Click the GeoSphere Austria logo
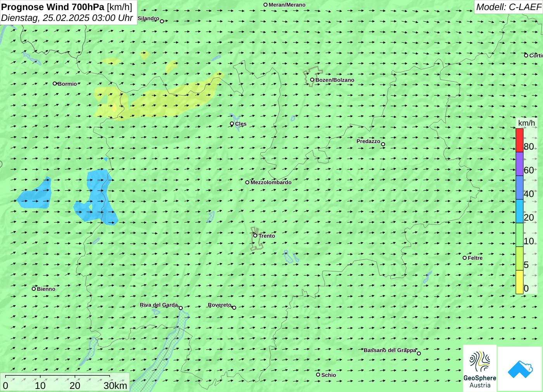The height and width of the screenshot is (392, 543). click(480, 368)
